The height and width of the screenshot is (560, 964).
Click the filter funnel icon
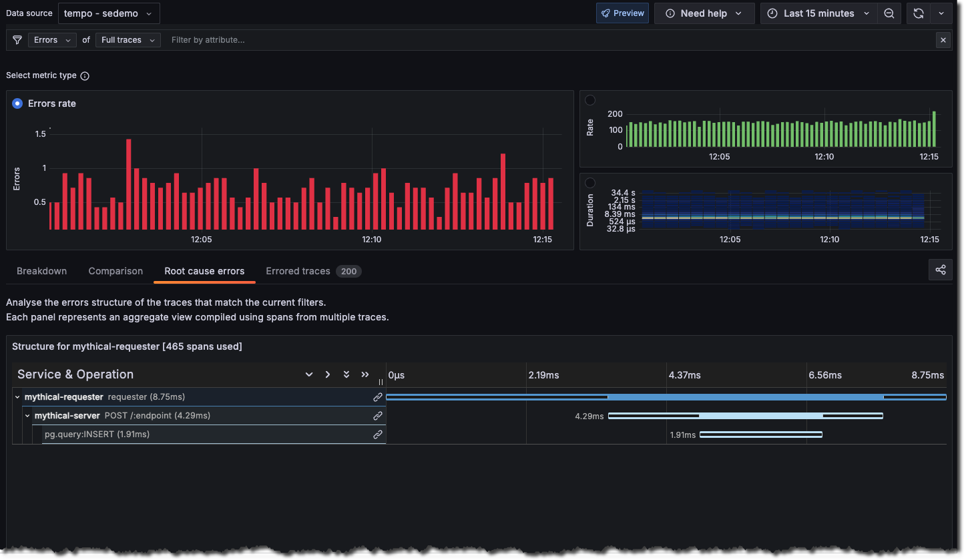17,40
